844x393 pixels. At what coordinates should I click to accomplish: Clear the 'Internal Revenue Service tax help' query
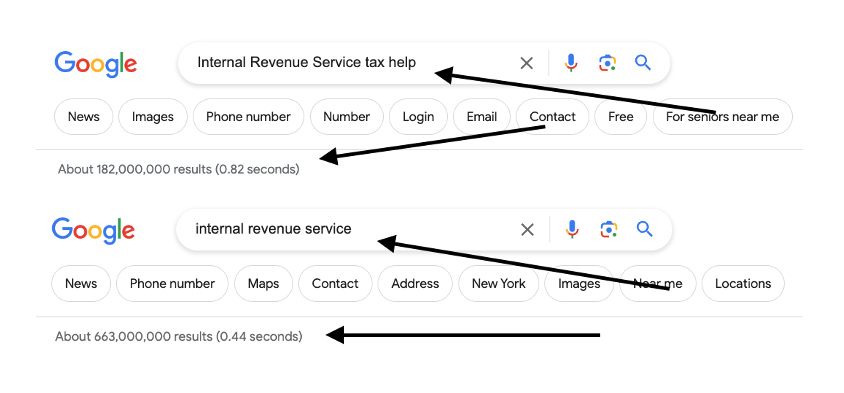coord(526,64)
